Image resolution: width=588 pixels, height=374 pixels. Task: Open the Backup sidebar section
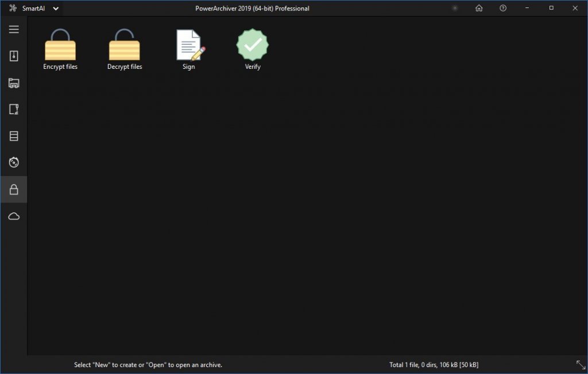pos(14,136)
